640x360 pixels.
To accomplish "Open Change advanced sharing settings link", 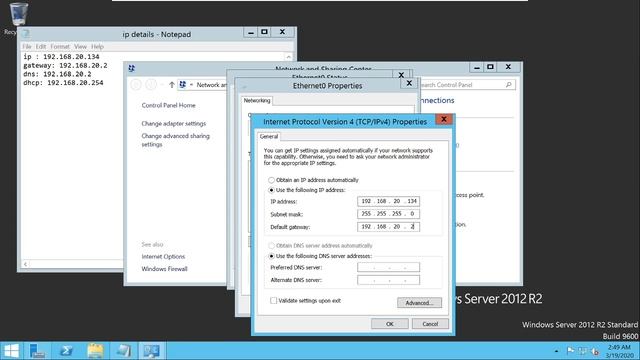I will [176, 140].
